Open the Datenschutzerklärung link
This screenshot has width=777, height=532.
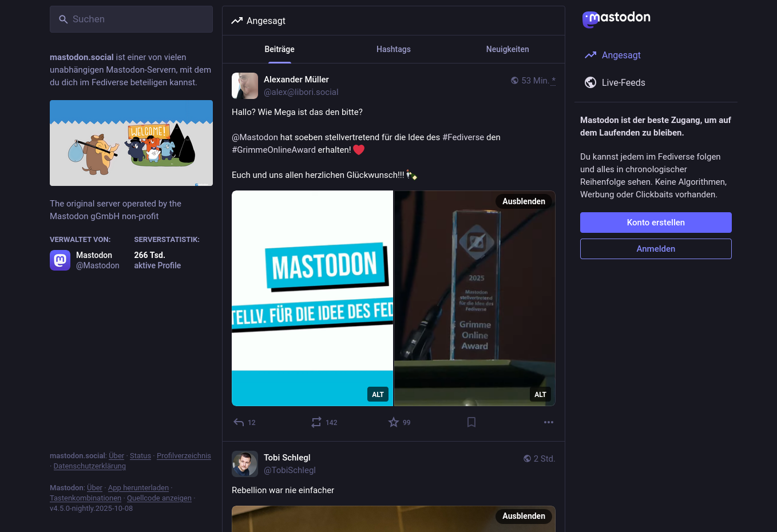[90, 466]
